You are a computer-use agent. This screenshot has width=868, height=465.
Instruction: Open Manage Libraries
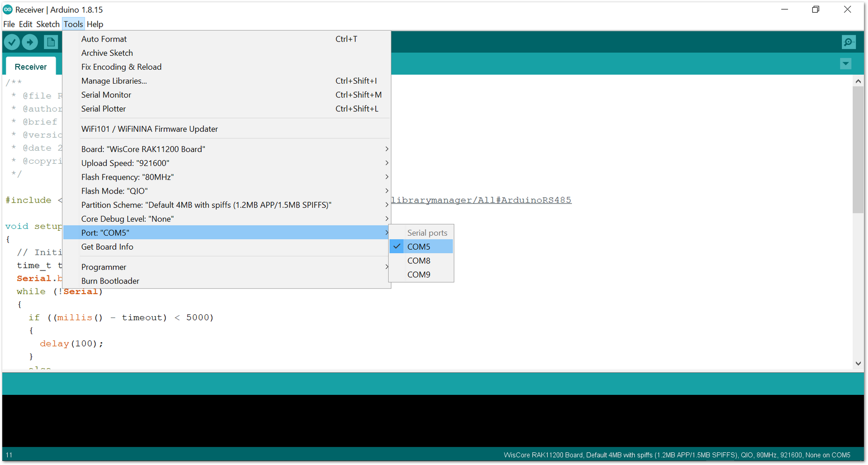click(x=226, y=81)
